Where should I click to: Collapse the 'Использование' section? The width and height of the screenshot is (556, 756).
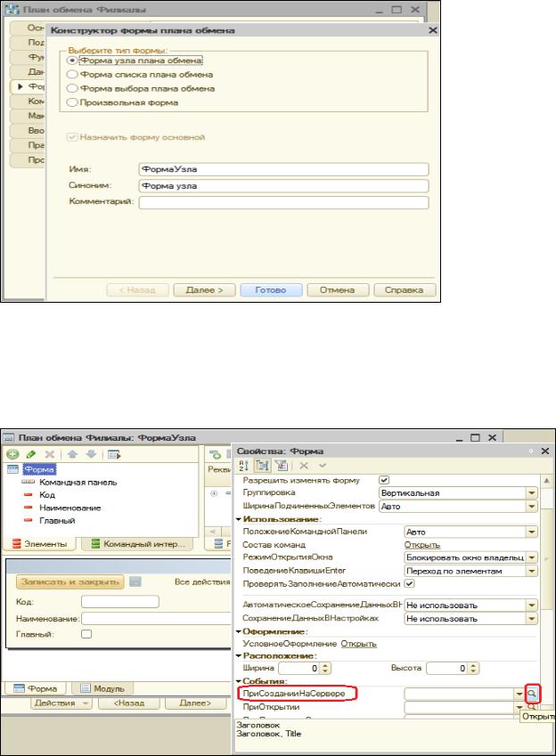[239, 519]
